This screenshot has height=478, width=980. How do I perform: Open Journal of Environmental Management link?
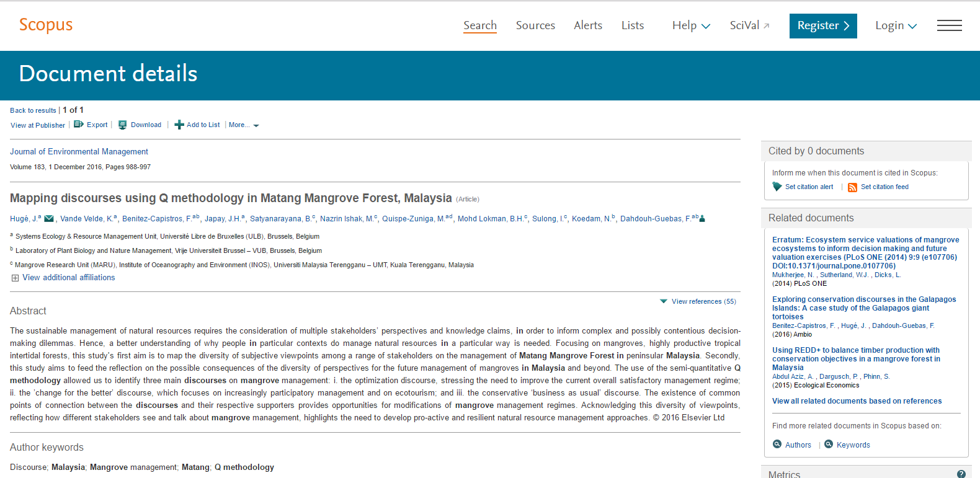(79, 151)
